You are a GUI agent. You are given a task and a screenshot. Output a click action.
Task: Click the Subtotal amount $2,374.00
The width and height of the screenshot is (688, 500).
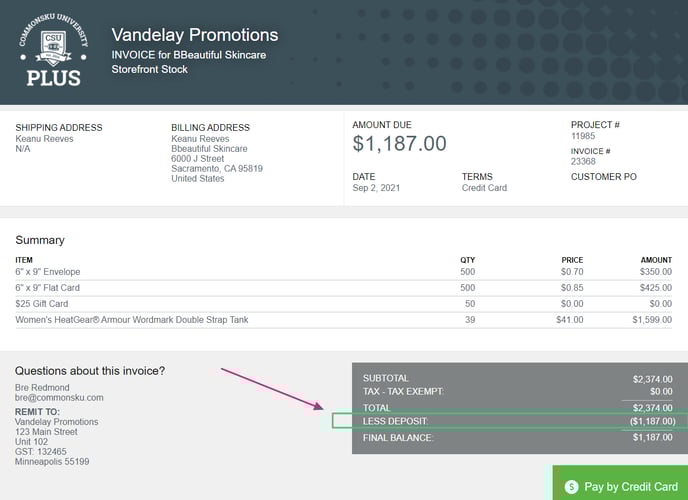pyautogui.click(x=652, y=379)
